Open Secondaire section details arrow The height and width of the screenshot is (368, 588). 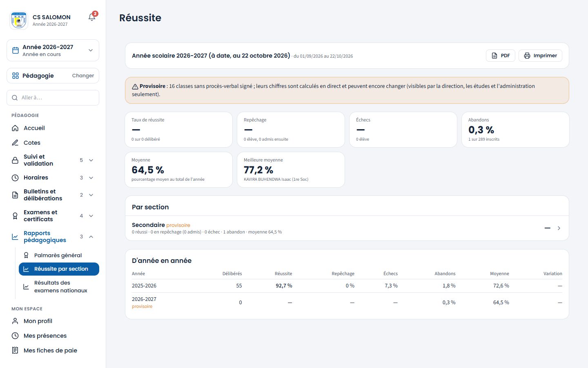pos(559,228)
